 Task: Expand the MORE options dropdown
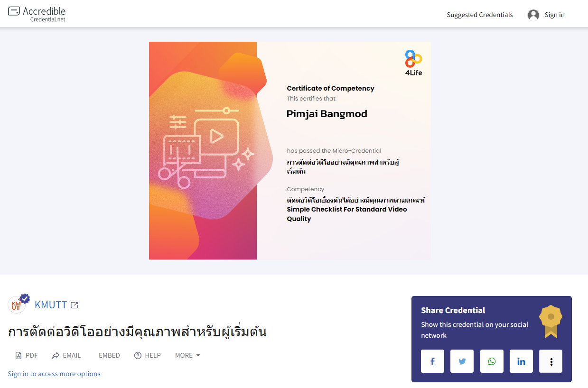[x=187, y=355]
